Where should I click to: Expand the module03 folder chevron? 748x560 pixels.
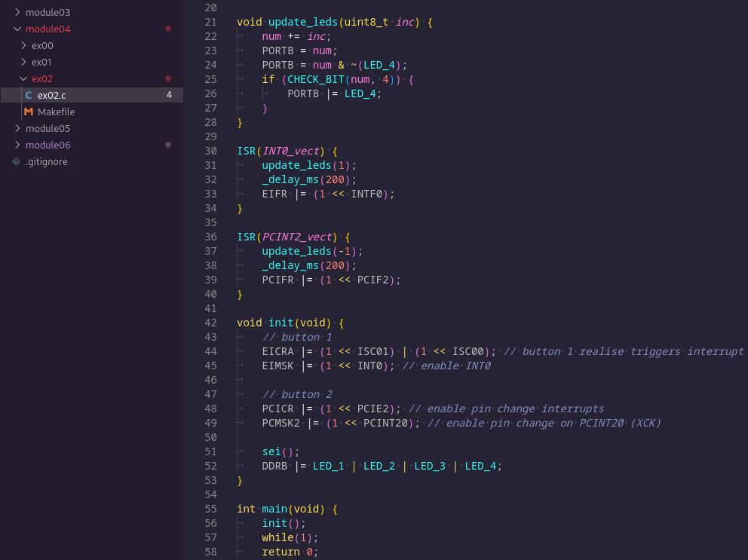click(x=17, y=12)
